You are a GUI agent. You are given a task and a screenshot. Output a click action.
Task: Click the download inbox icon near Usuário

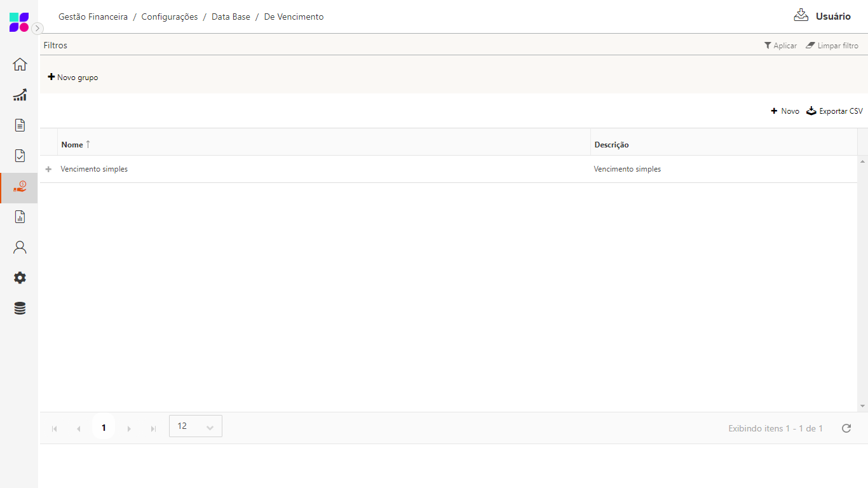(x=801, y=15)
